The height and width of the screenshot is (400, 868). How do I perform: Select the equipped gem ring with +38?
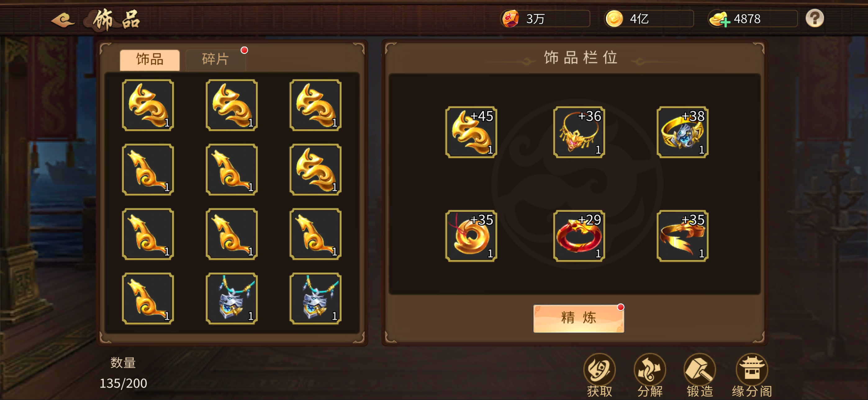[682, 132]
